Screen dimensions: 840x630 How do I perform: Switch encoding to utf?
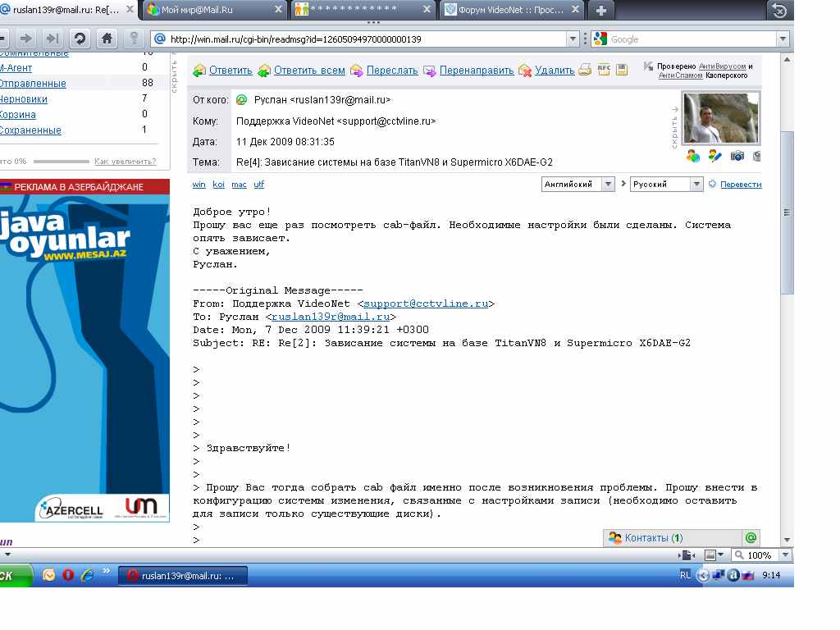coord(258,185)
